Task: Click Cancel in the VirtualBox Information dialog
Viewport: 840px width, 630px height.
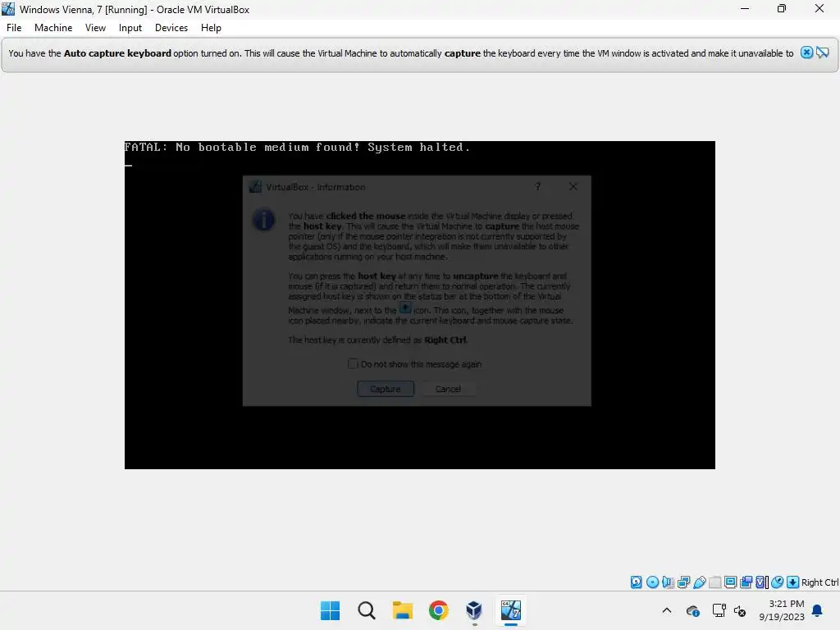Action: tap(448, 389)
